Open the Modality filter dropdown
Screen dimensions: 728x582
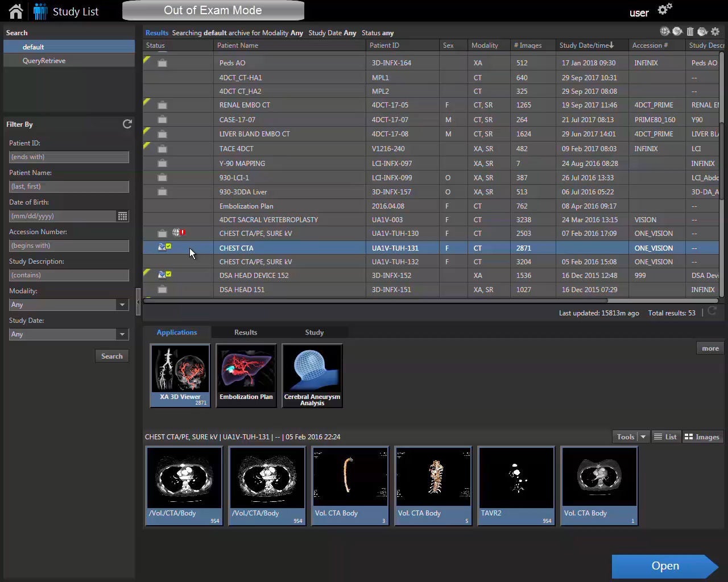69,305
